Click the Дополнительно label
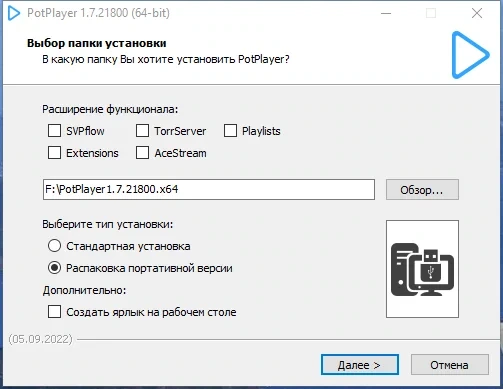 coord(84,290)
